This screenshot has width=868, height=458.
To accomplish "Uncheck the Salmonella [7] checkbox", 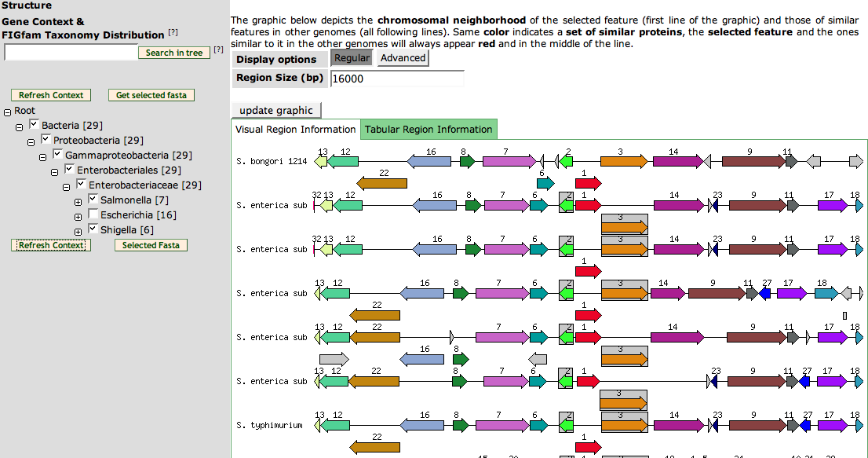I will (x=93, y=199).
